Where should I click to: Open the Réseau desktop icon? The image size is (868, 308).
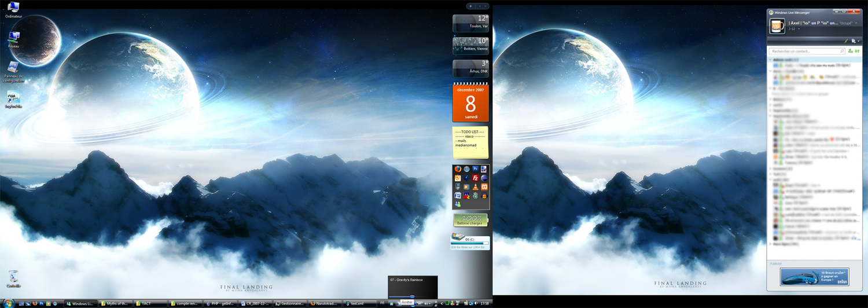pyautogui.click(x=14, y=40)
